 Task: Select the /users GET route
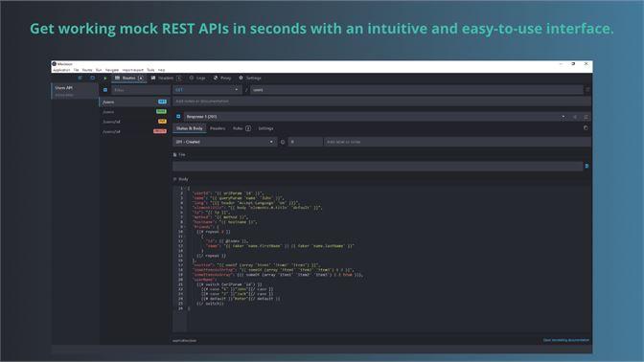[135, 102]
